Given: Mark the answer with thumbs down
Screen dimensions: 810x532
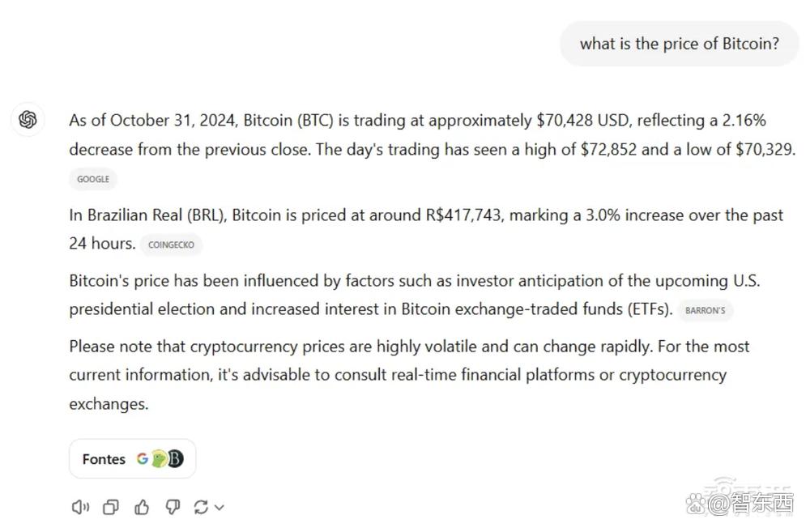Looking at the screenshot, I should 173,507.
